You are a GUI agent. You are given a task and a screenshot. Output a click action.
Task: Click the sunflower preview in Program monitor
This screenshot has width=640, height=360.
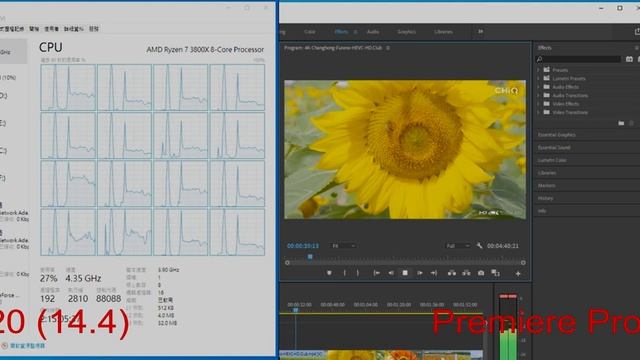pyautogui.click(x=405, y=149)
